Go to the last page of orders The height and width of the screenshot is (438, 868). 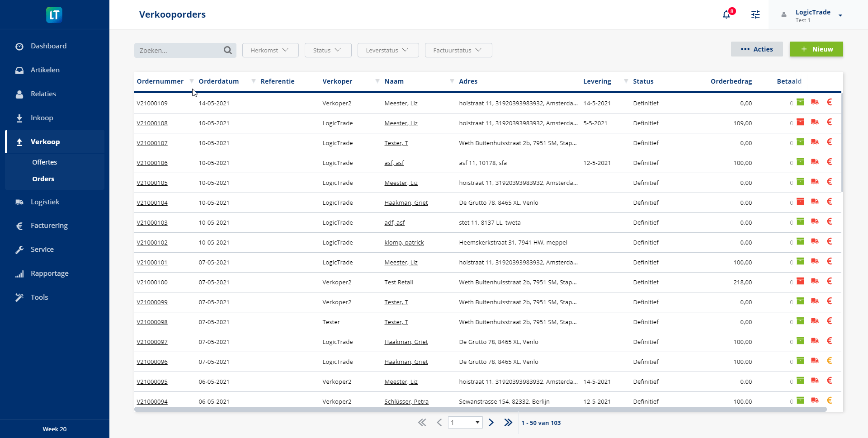508,423
